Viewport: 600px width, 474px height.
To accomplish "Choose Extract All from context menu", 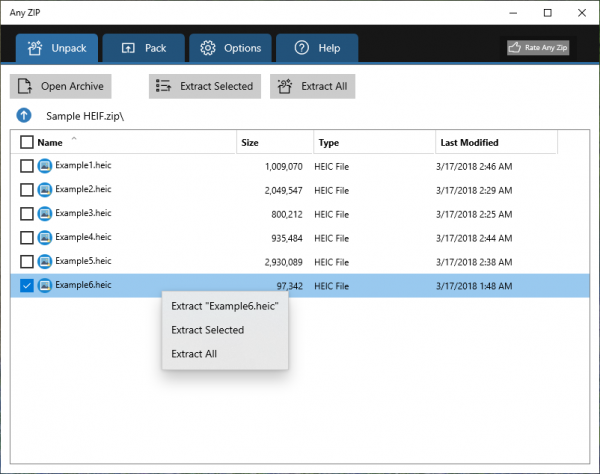I will point(225,353).
